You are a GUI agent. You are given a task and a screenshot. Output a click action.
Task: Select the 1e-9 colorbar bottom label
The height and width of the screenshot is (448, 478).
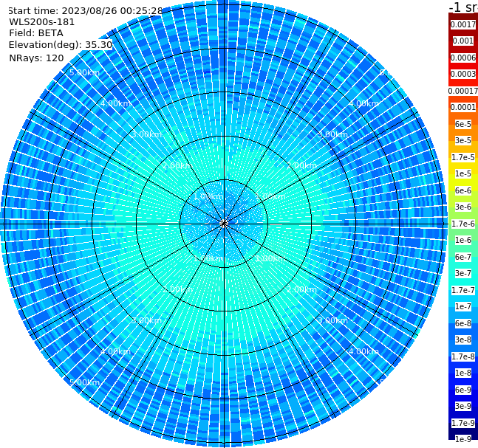(463, 439)
